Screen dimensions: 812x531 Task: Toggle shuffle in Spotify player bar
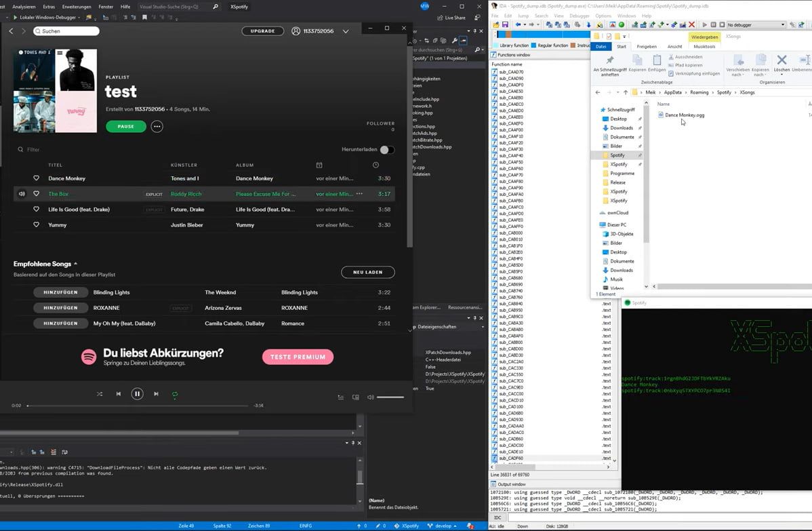click(100, 394)
